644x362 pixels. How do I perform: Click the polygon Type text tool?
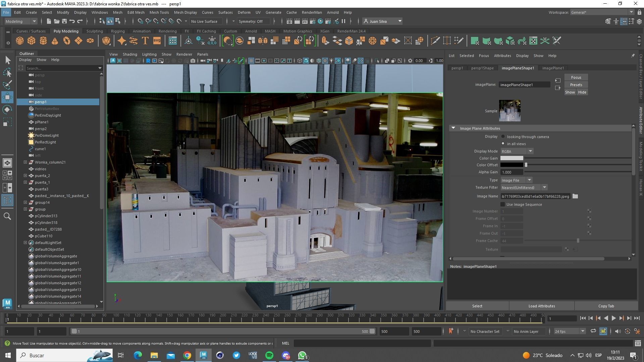(145, 41)
